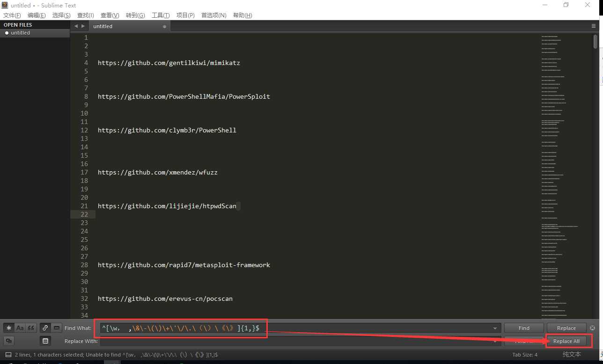
Task: Click the clymb3r/PowerShell URL line
Action: (167, 130)
